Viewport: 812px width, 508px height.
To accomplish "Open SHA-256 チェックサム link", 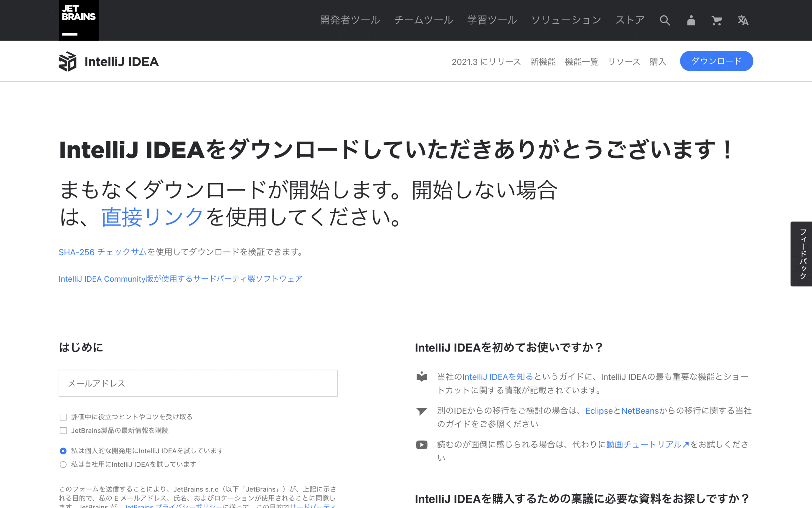I will (x=103, y=252).
